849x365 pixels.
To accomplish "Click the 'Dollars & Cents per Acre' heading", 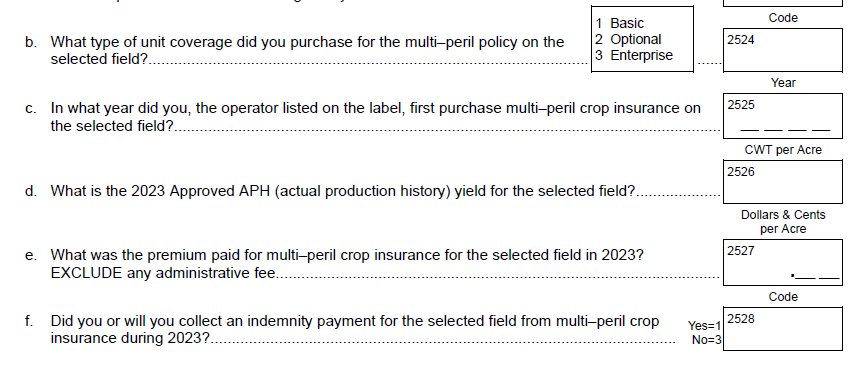I will [x=783, y=222].
